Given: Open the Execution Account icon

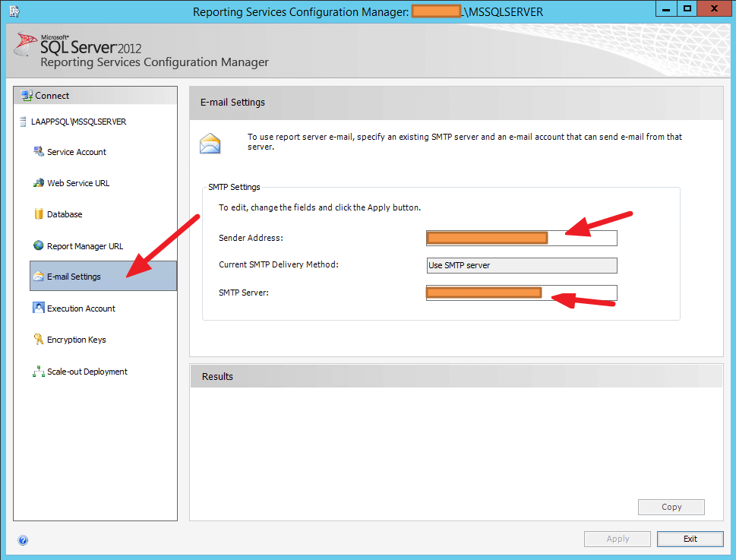Looking at the screenshot, I should [39, 308].
